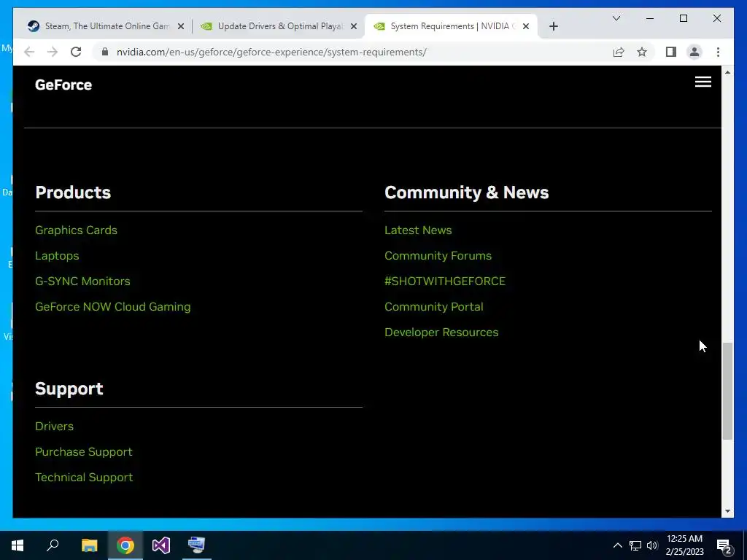Expand the tab search dropdown
The width and height of the screenshot is (747, 560).
point(616,18)
